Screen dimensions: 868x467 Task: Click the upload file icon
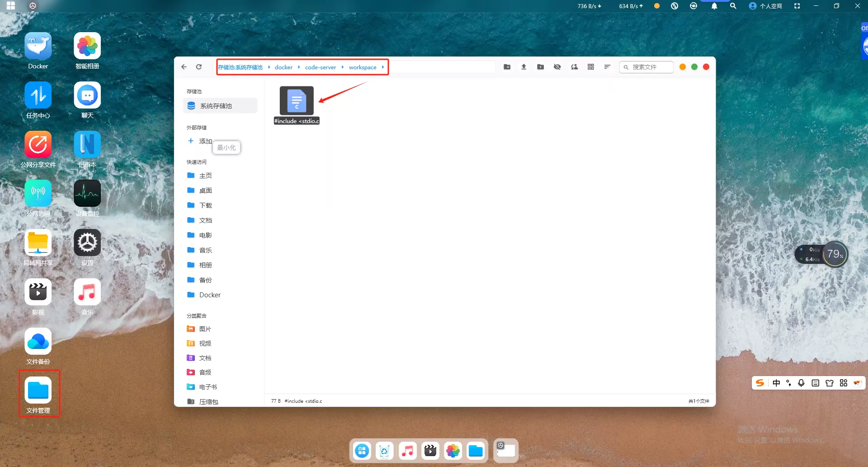point(524,67)
